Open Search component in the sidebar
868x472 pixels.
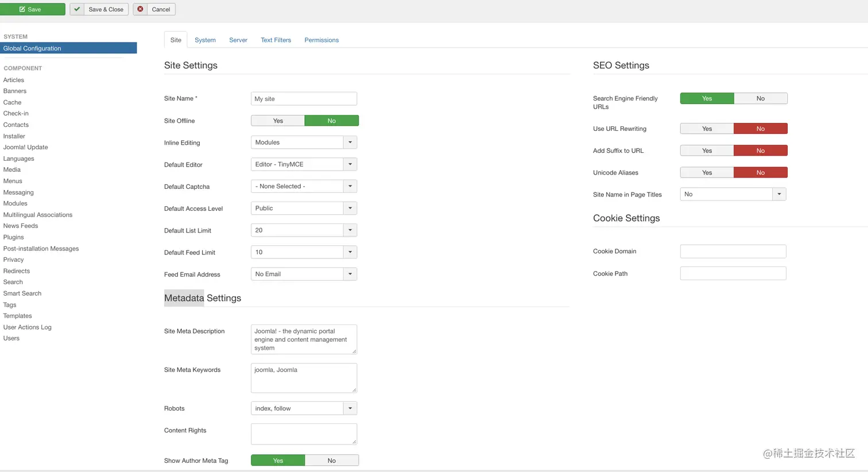click(13, 282)
